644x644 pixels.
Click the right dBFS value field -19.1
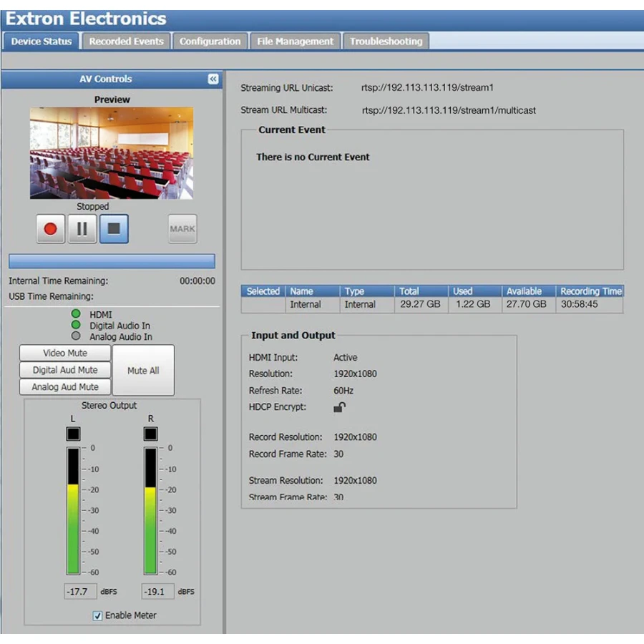pyautogui.click(x=157, y=592)
